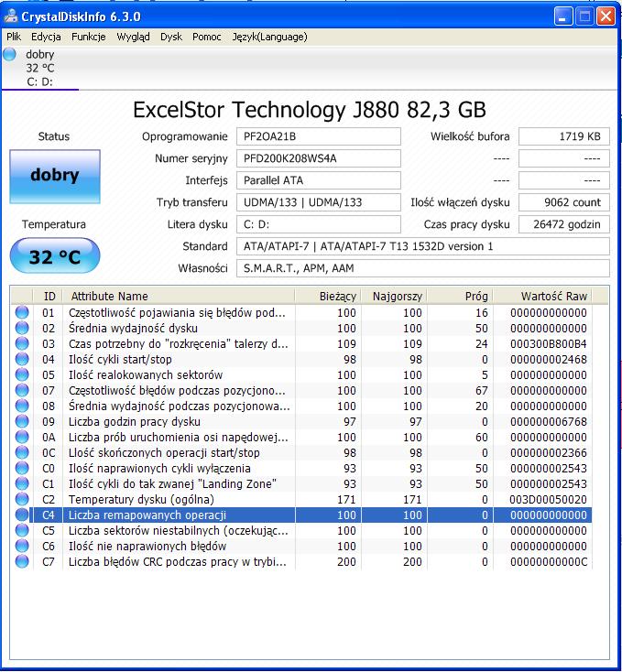Image resolution: width=622 pixels, height=672 pixels.
Task: Click status orb for attribute 03 row
Action: pyautogui.click(x=22, y=343)
